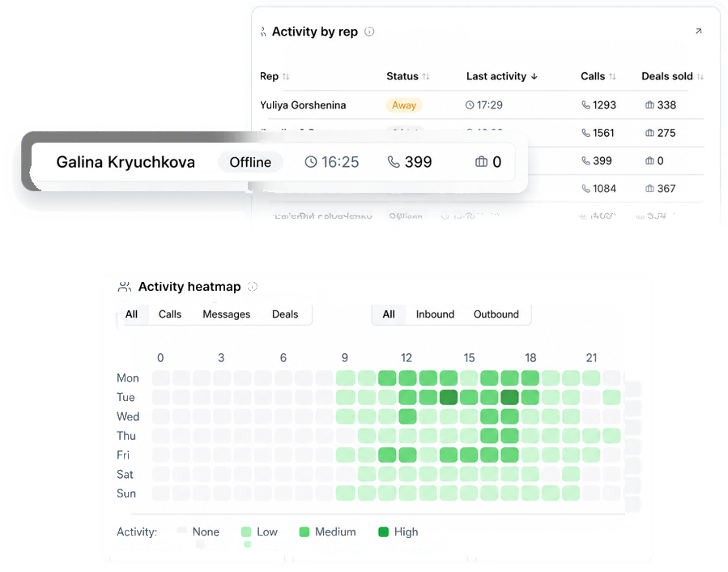Click the High activity legend swatch
The height and width of the screenshot is (572, 728).
click(384, 532)
